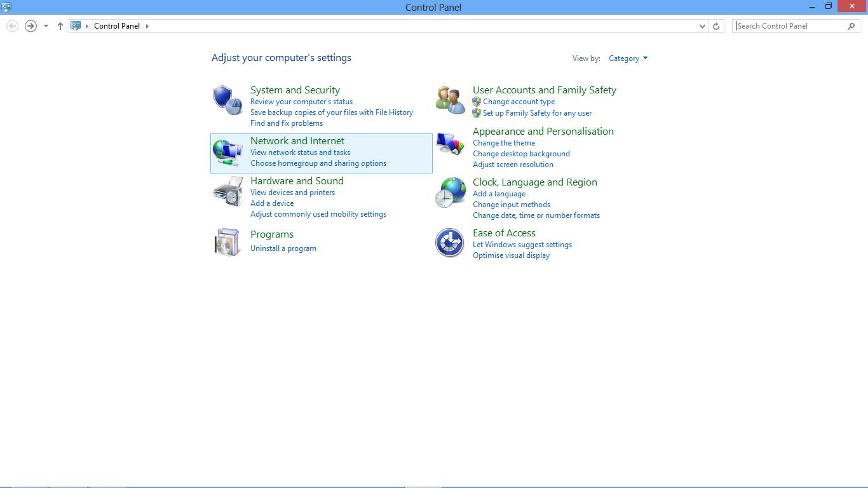Click the shield icon beside Change account type
The width and height of the screenshot is (868, 488).
tap(477, 102)
